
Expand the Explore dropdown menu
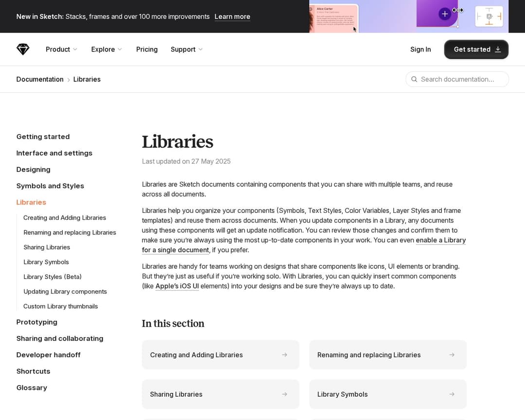click(x=106, y=49)
